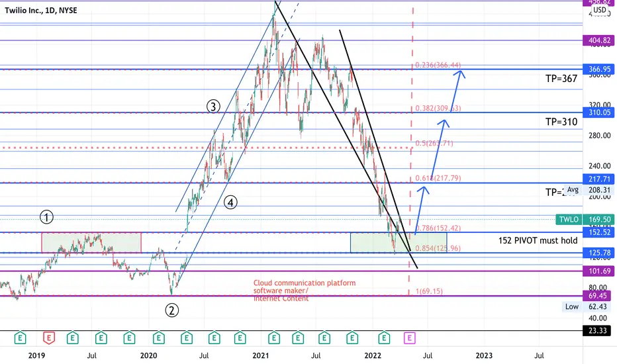Click the Twilio Inc., 1D, NYSE title
617x364 pixels.
coord(41,10)
